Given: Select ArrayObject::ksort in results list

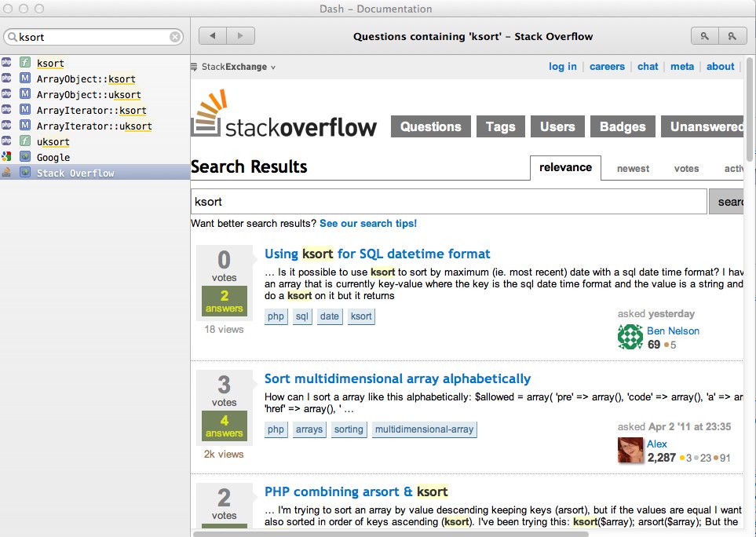Looking at the screenshot, I should [x=95, y=79].
